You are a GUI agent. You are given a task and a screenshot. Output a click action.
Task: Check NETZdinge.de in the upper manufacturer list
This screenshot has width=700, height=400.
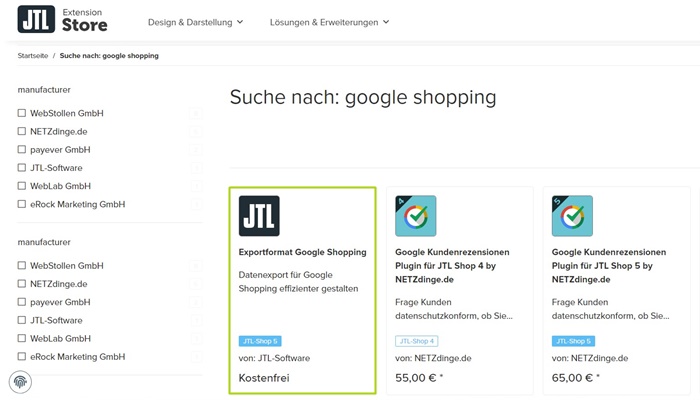21,131
